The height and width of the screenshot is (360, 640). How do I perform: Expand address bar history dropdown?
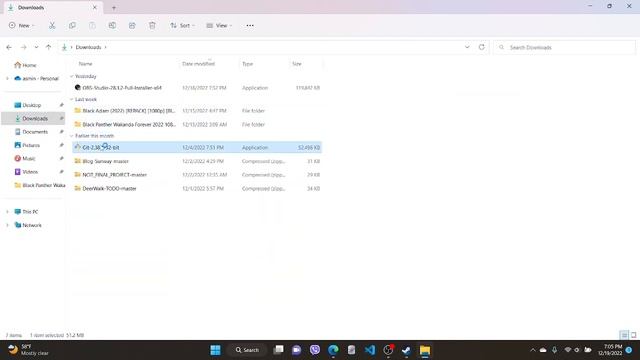[x=467, y=47]
